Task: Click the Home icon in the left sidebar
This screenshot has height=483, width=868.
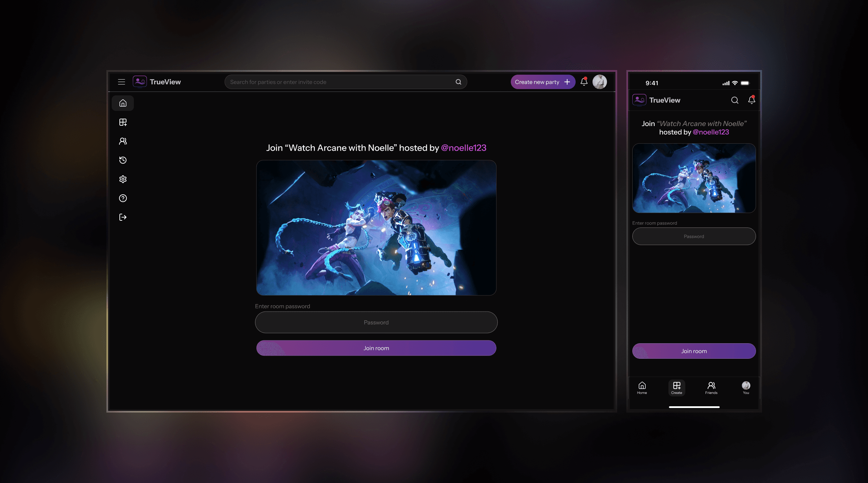Action: point(123,103)
